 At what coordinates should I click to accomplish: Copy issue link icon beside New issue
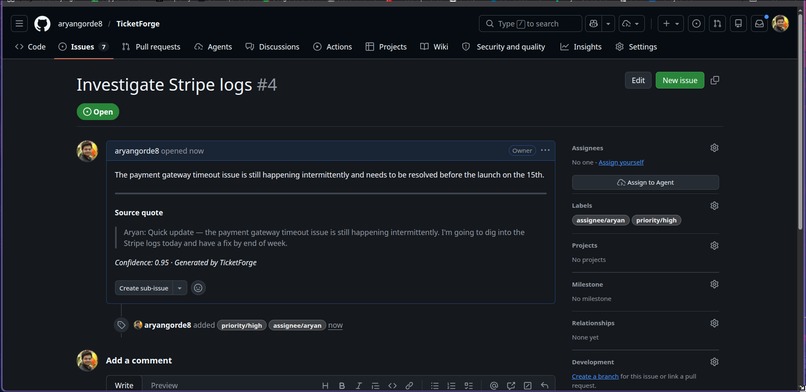715,80
